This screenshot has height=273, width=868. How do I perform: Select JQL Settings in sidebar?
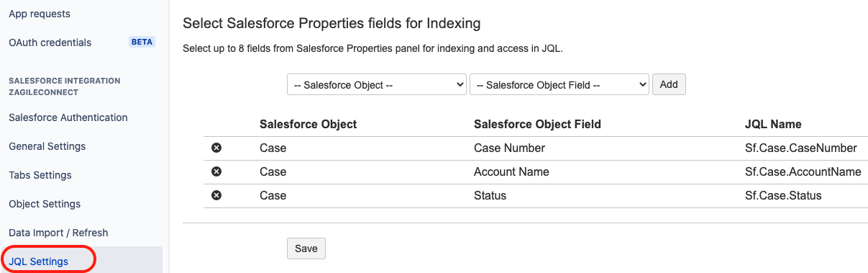39,261
